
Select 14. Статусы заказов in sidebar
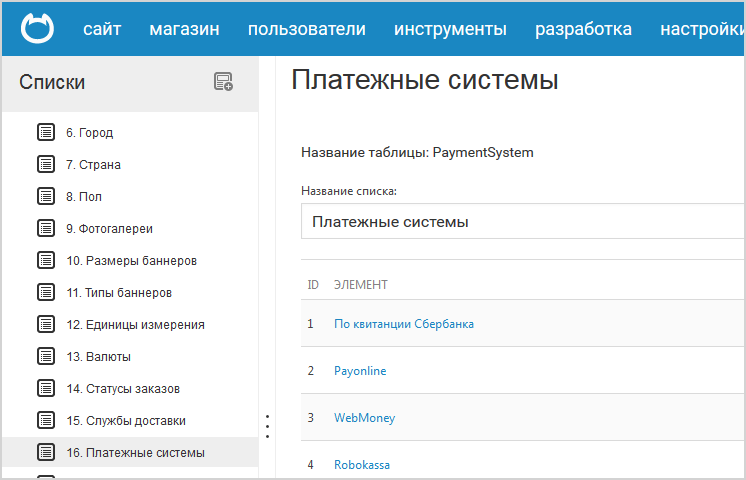[123, 388]
